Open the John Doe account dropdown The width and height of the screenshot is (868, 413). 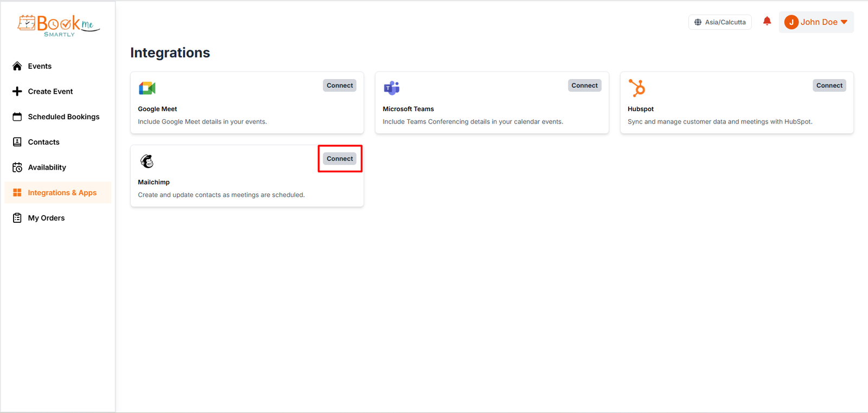(x=816, y=22)
